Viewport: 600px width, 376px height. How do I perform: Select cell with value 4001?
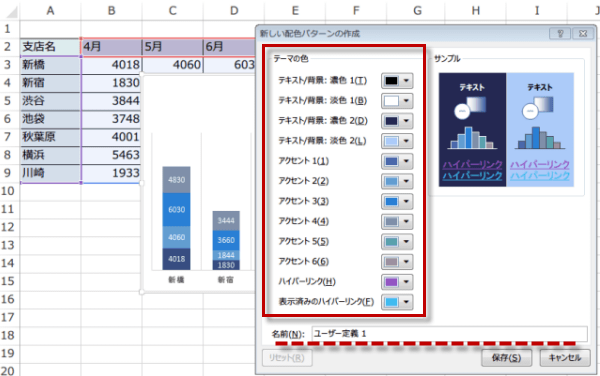pyautogui.click(x=111, y=137)
